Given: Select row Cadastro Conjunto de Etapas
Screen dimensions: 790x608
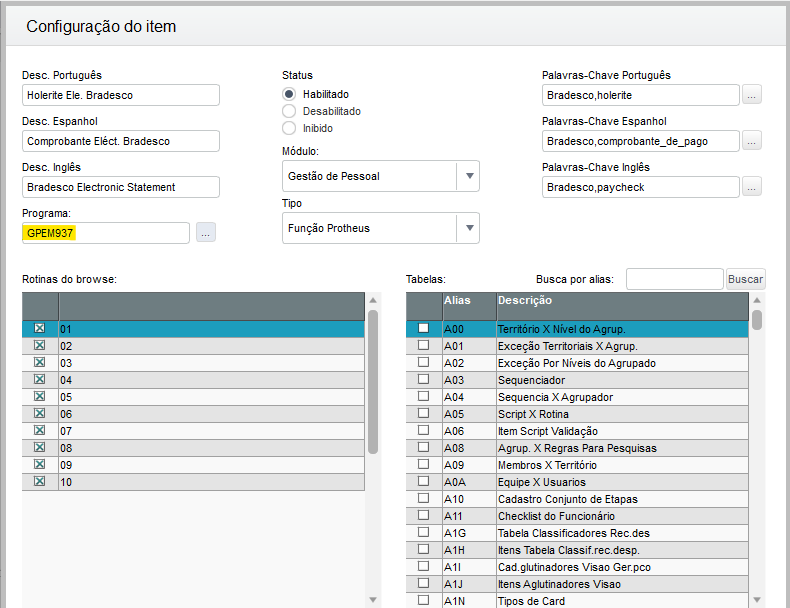Looking at the screenshot, I should [577, 499].
